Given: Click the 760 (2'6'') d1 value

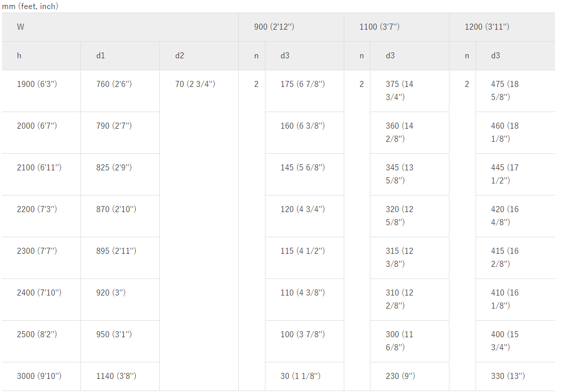Looking at the screenshot, I should (x=114, y=84).
